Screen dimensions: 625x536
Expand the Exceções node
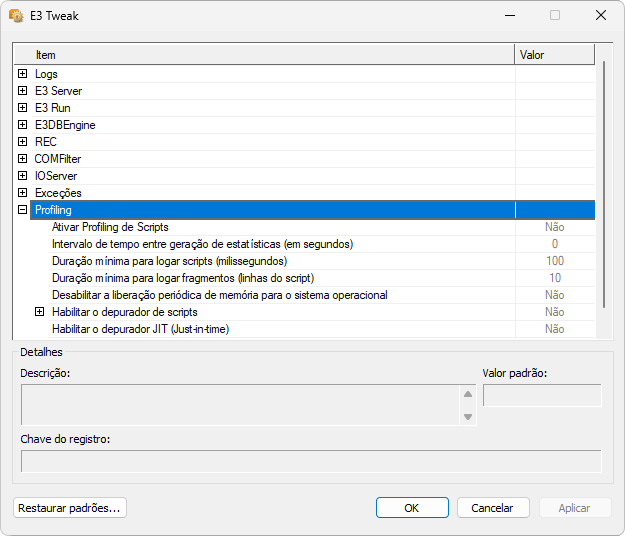click(x=22, y=193)
